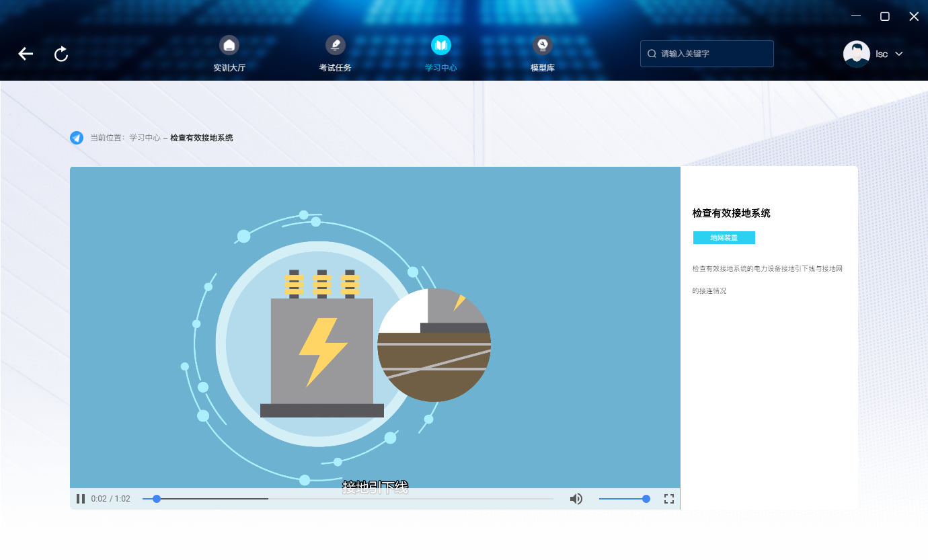
Task: Enter fullscreen video mode
Action: pyautogui.click(x=669, y=499)
